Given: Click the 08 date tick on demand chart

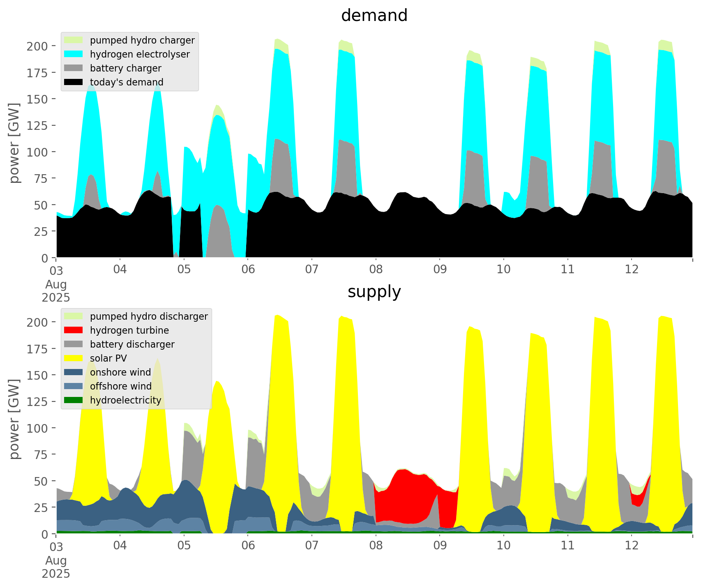Looking at the screenshot, I should [376, 270].
